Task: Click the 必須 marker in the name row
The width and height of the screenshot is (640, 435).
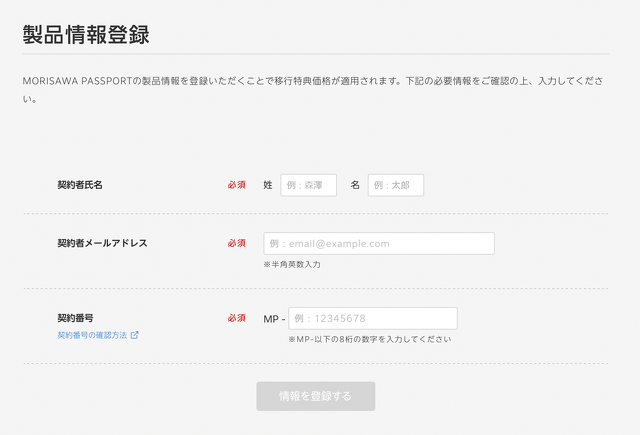Action: coord(236,185)
